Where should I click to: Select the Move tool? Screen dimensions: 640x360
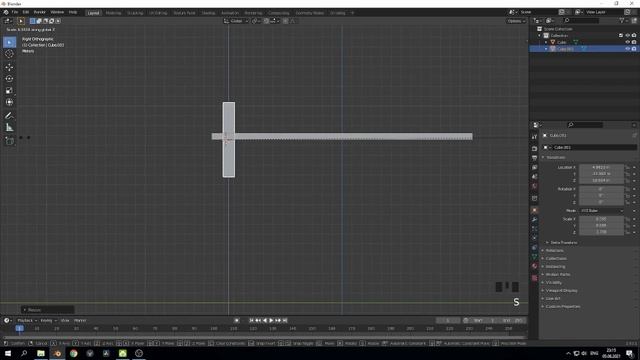click(9, 67)
